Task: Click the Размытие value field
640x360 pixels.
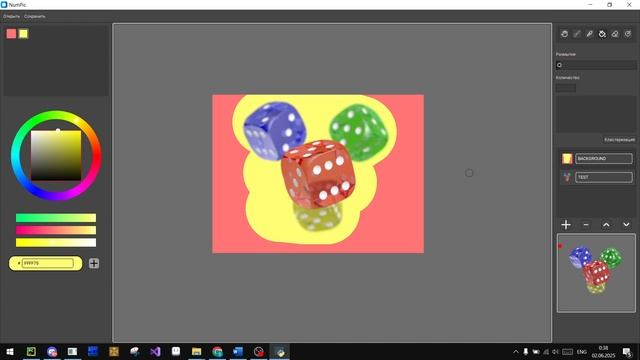Action: (x=596, y=65)
